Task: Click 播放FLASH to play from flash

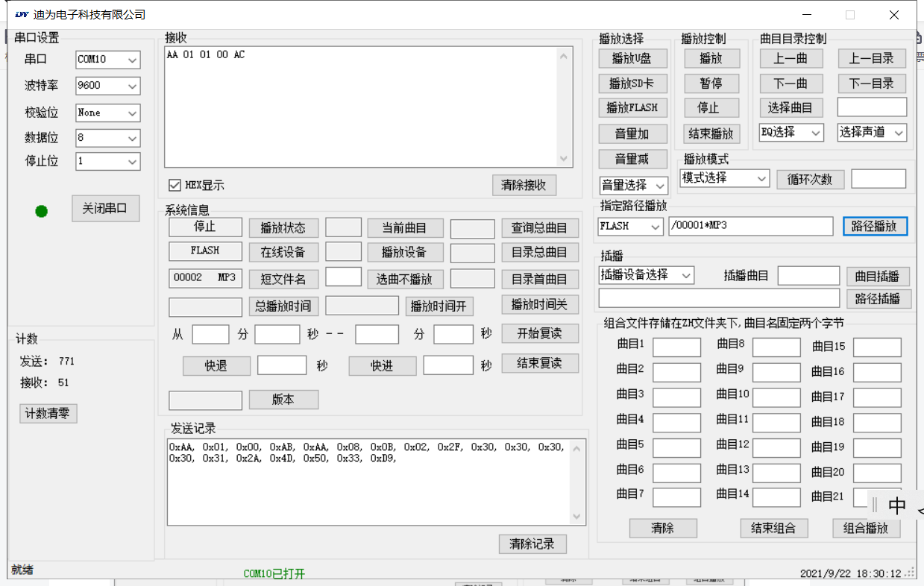Action: pyautogui.click(x=632, y=107)
